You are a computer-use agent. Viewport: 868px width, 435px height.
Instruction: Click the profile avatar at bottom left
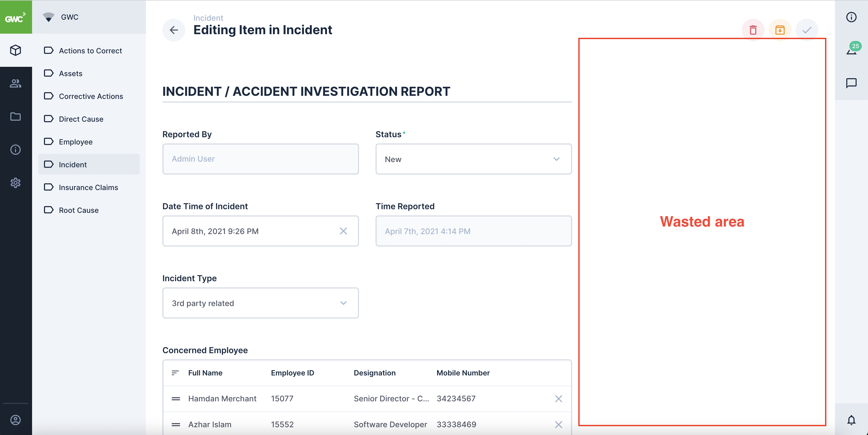[16, 420]
